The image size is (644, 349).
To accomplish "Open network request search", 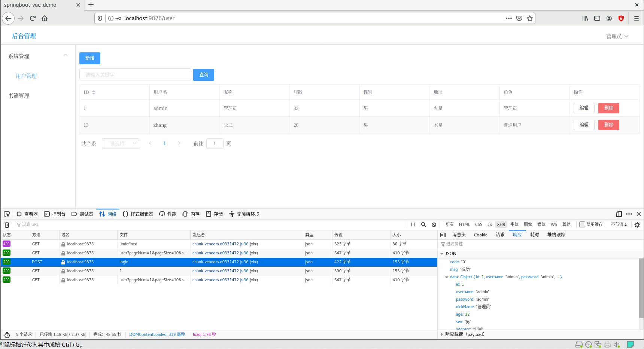I will click(423, 224).
